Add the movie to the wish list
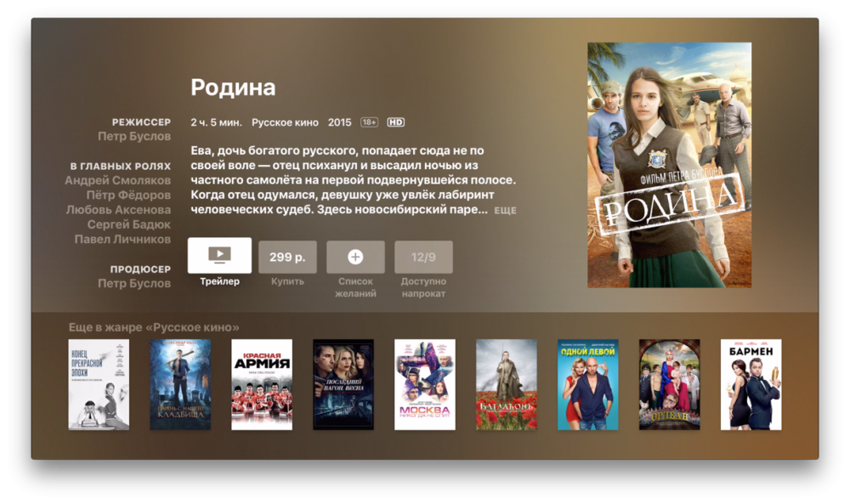The width and height of the screenshot is (850, 504). 355,257
